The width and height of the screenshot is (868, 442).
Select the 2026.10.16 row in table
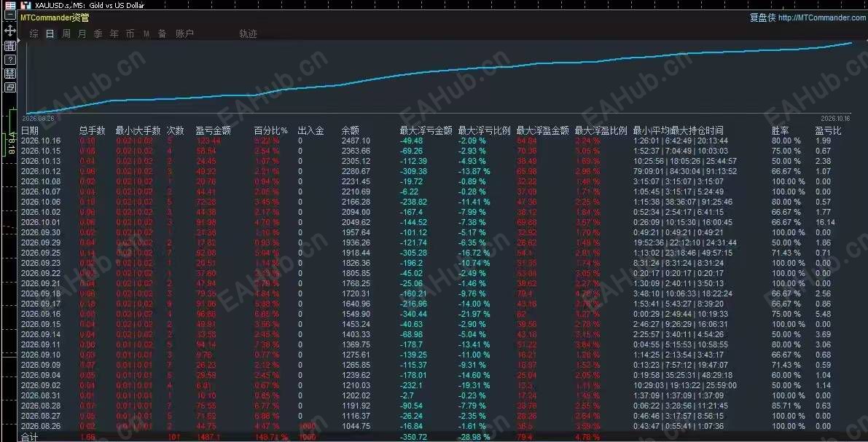click(x=434, y=141)
